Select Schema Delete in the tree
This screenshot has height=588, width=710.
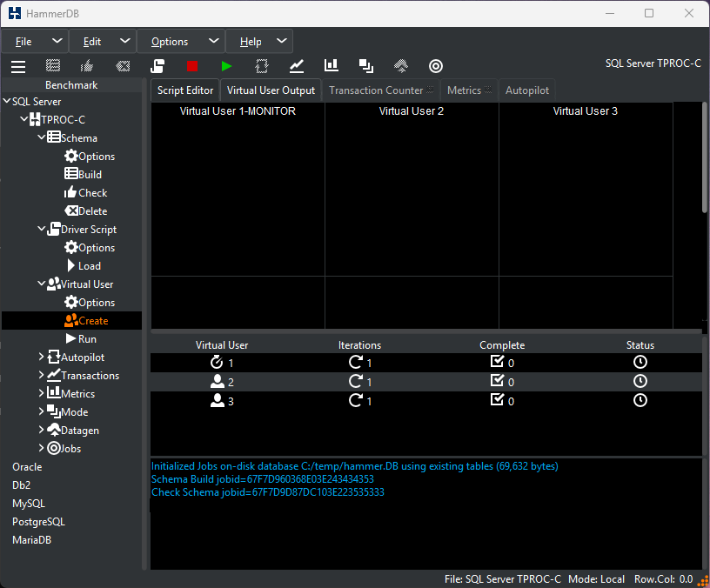click(85, 211)
